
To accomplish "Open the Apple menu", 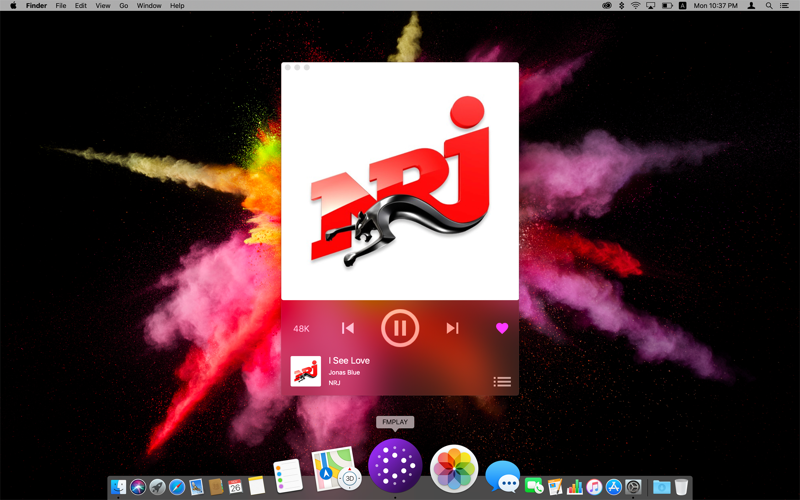I will pyautogui.click(x=13, y=6).
